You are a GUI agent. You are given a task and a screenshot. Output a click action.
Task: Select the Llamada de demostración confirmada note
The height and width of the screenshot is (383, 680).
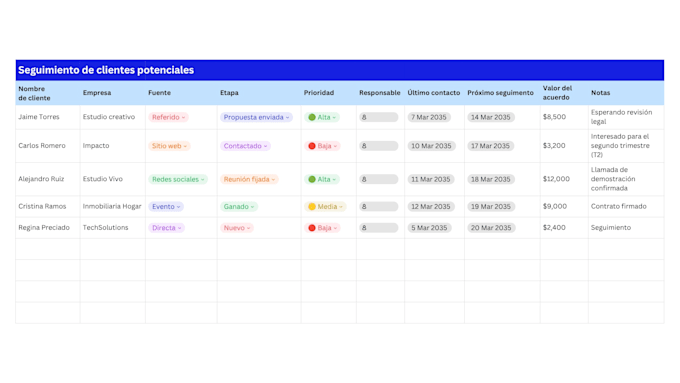tap(613, 179)
